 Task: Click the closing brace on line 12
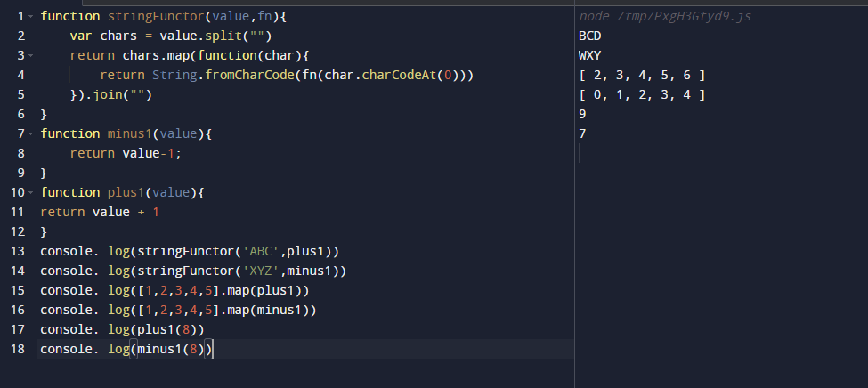click(44, 231)
